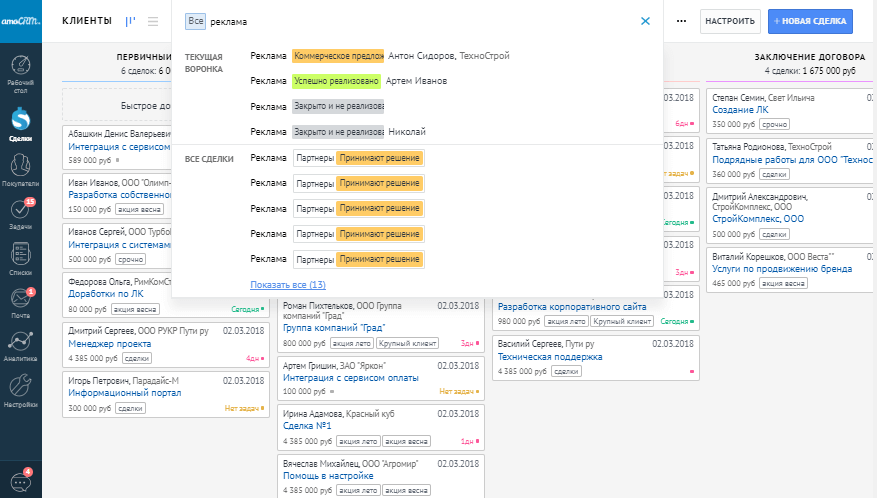Switch to list view
The width and height of the screenshot is (877, 498).
point(153,21)
